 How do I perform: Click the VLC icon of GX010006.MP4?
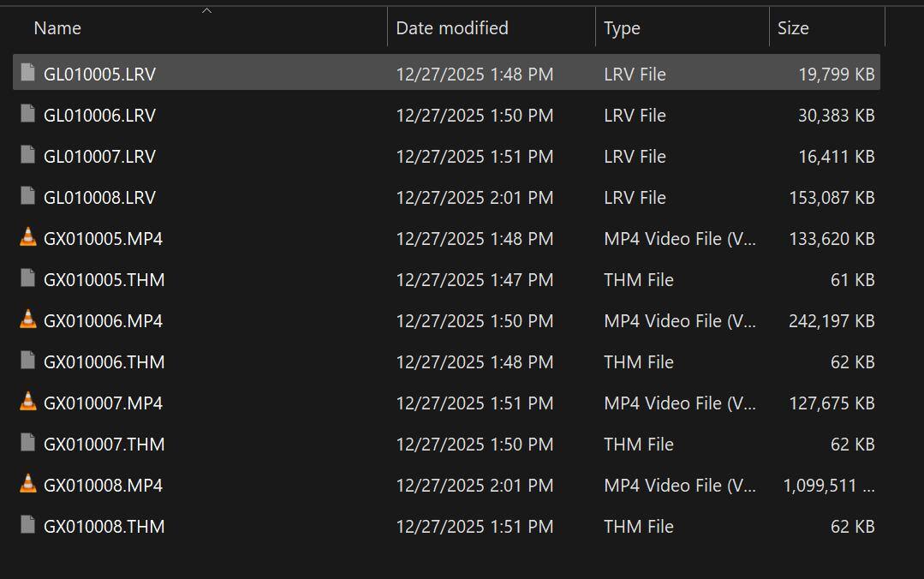tap(28, 320)
